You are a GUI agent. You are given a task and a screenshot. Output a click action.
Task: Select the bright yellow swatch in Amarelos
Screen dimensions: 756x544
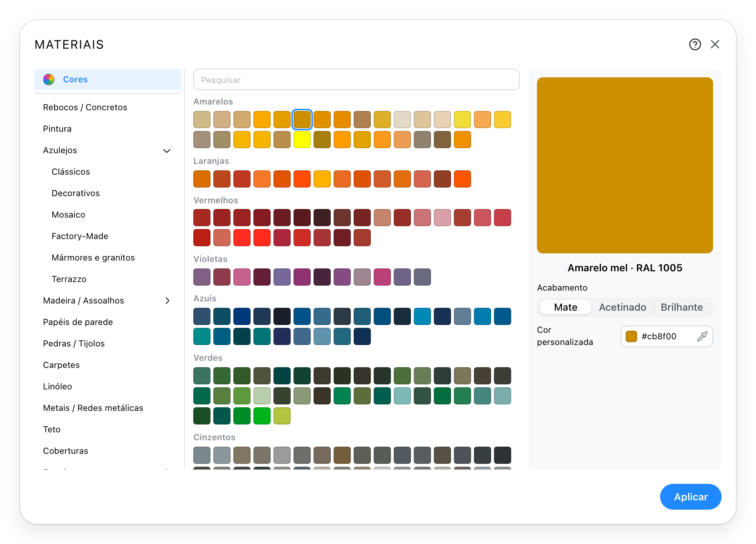pos(302,140)
